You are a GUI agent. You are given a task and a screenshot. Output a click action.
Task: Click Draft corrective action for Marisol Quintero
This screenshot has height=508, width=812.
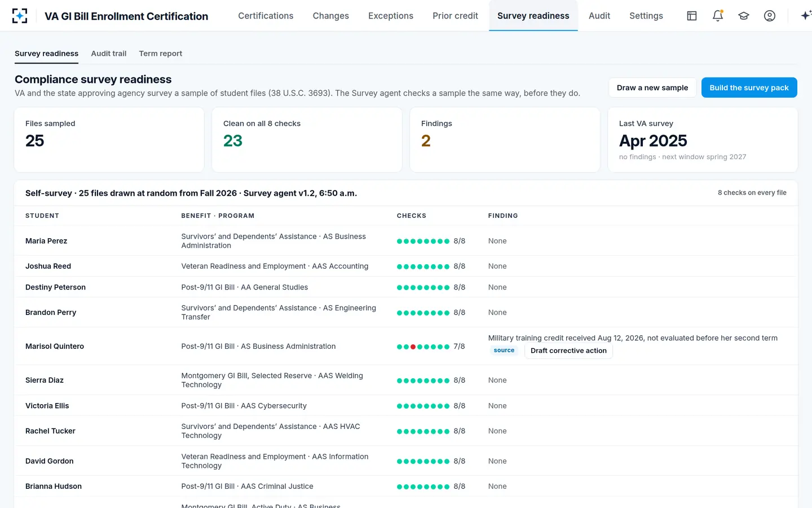[x=568, y=351]
